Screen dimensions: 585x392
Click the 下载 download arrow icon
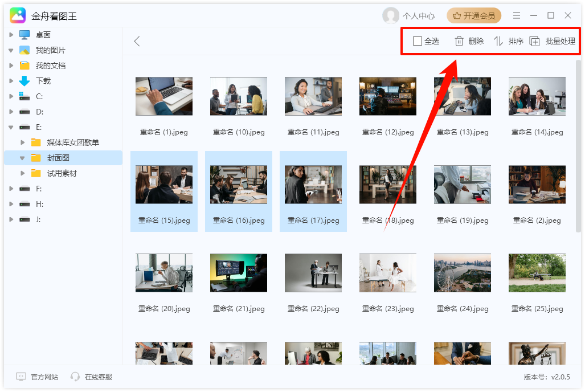(x=24, y=81)
